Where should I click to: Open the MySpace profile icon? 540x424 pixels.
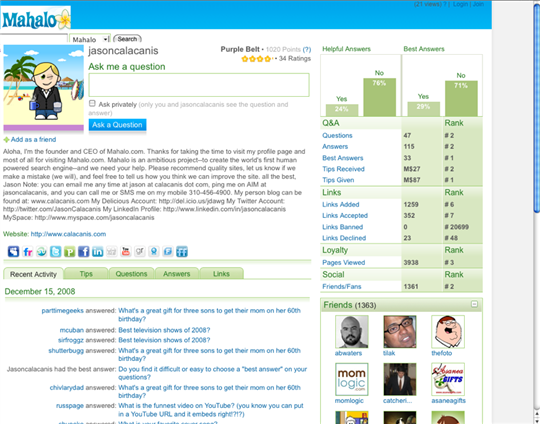point(13,252)
